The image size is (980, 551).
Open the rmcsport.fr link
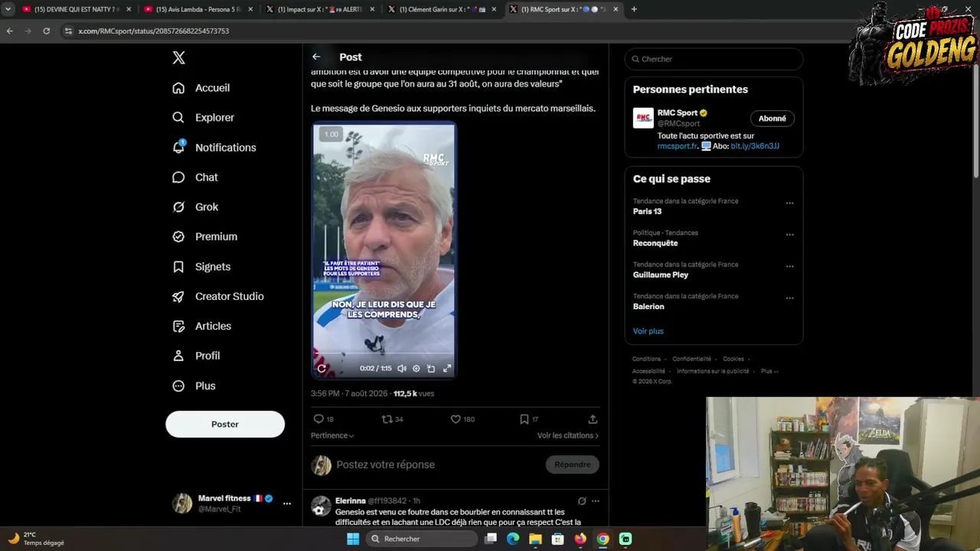pos(678,146)
